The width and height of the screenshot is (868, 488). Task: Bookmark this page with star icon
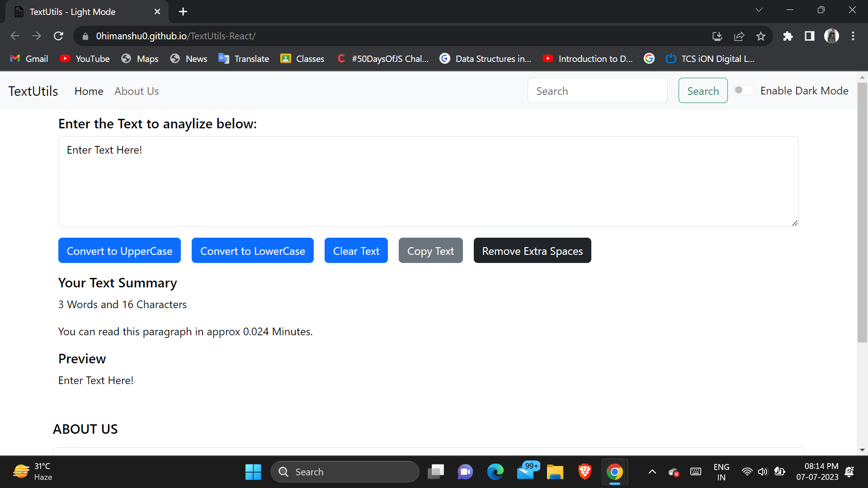click(x=761, y=36)
